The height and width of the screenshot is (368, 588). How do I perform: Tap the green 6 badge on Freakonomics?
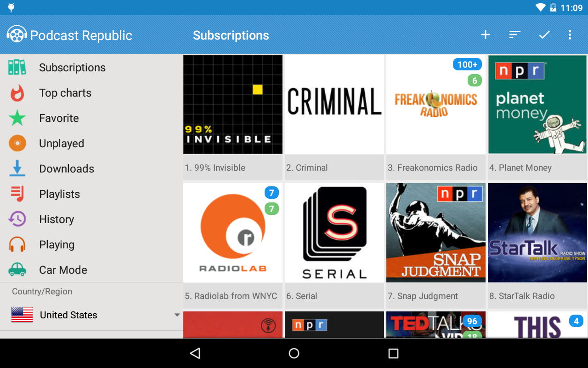coord(475,80)
